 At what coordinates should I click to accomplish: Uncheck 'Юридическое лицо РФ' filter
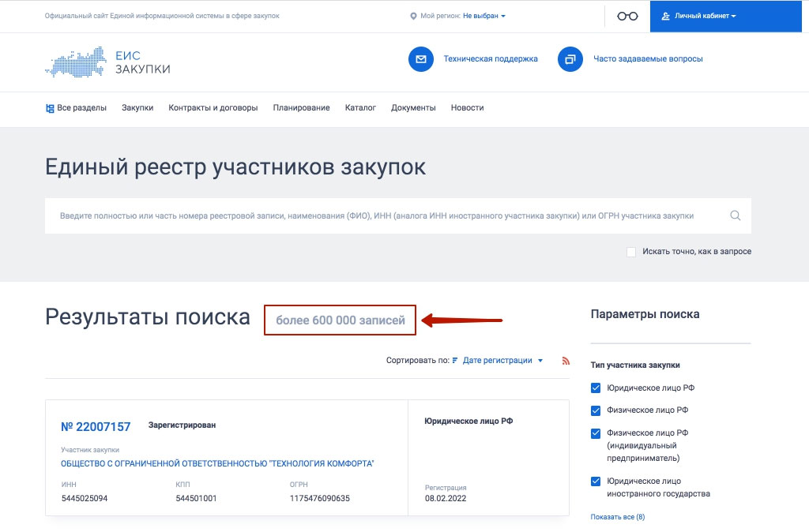tap(596, 388)
